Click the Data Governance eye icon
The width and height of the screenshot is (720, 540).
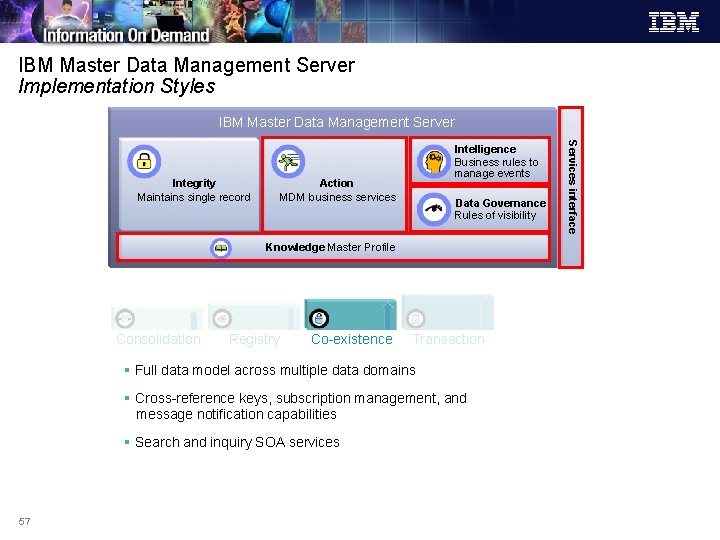click(x=433, y=209)
